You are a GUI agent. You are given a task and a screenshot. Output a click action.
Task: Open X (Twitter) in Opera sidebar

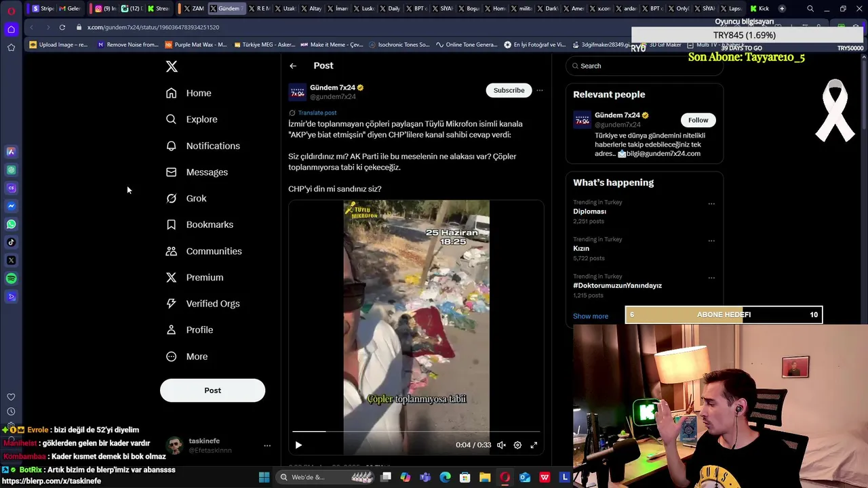tap(11, 260)
